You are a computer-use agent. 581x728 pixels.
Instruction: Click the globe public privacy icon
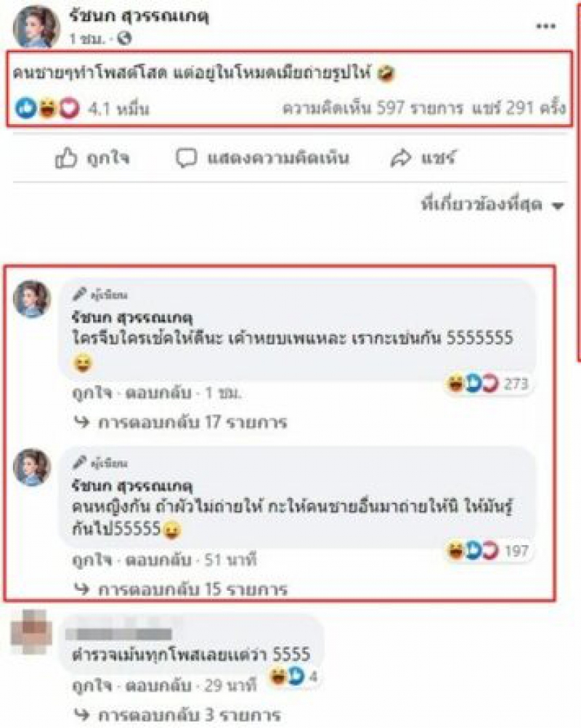pyautogui.click(x=124, y=38)
